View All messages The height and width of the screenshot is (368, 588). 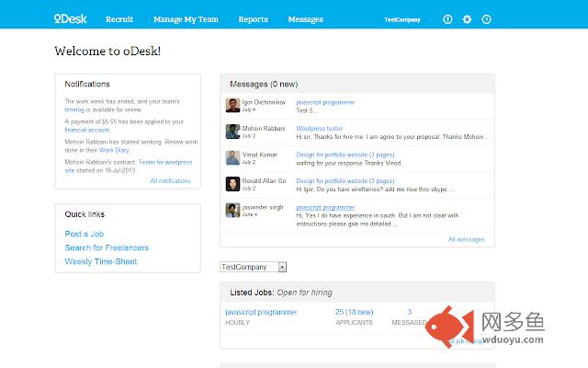coord(466,239)
